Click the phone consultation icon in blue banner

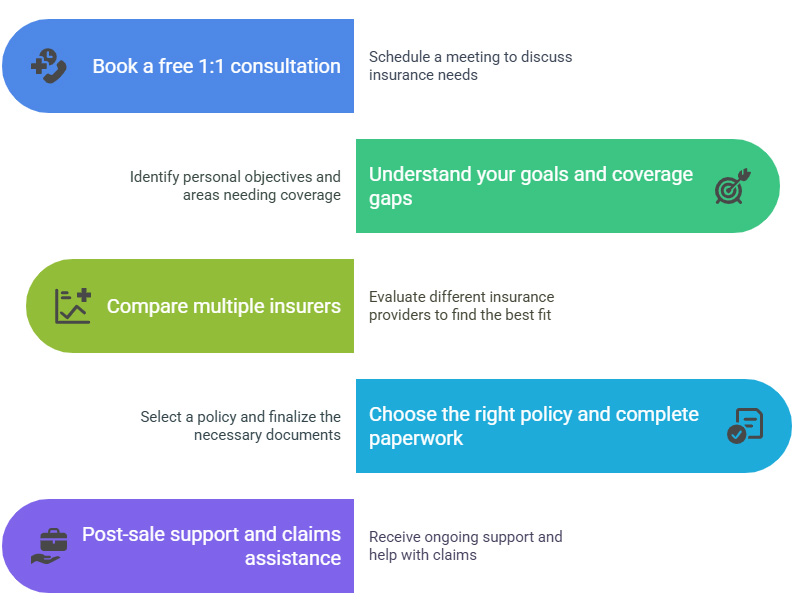pos(49,66)
